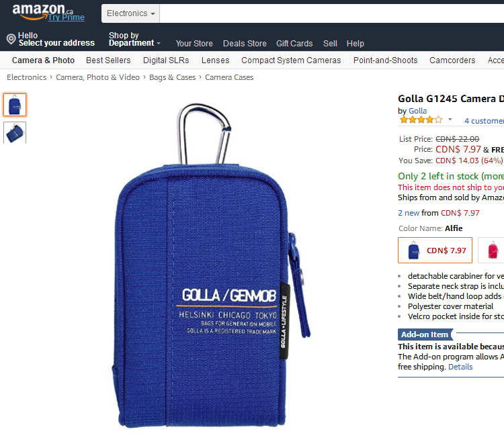Show the first blue case thumbnail
Image resolution: width=504 pixels, height=442 pixels.
[15, 105]
